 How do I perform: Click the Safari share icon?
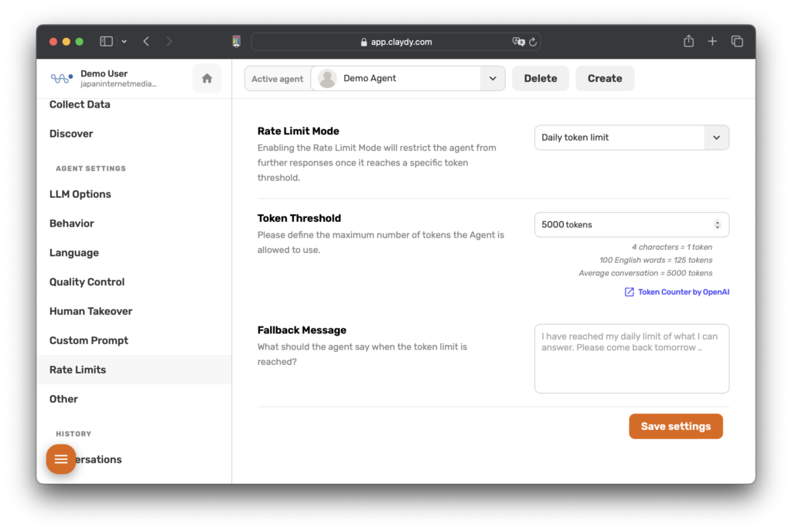688,42
